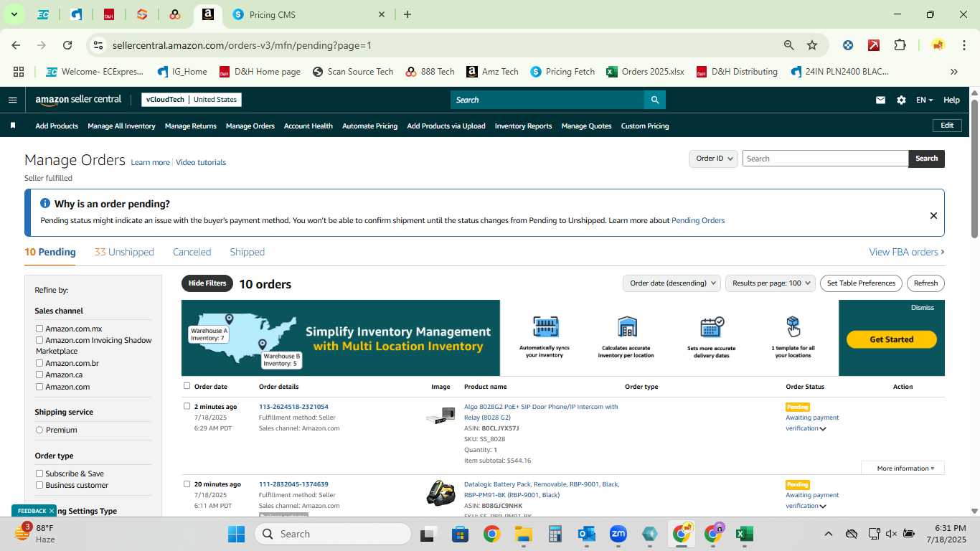
Task: Open the tab search dropdown arrow
Action: 14,14
